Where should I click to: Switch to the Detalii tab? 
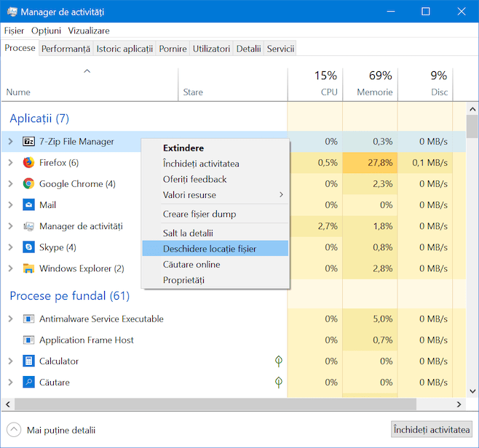click(x=249, y=49)
